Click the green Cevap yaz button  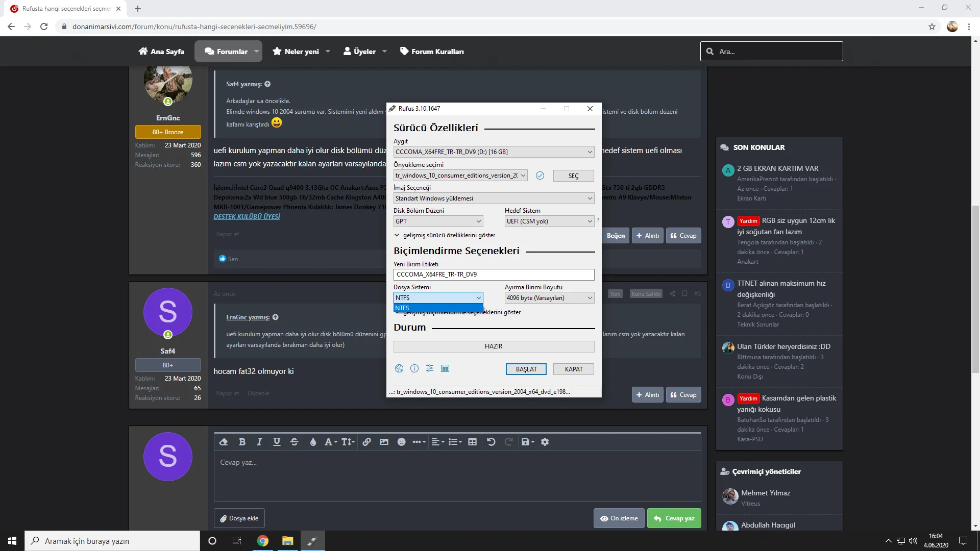[674, 518]
